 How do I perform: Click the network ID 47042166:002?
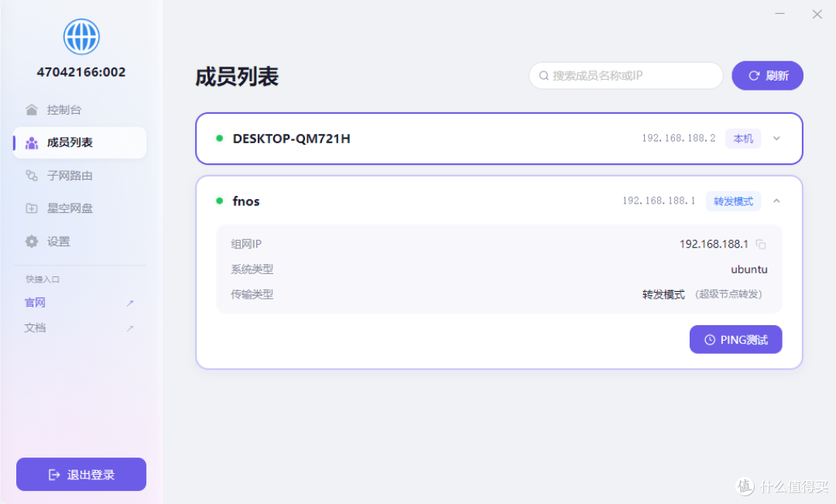tap(81, 72)
